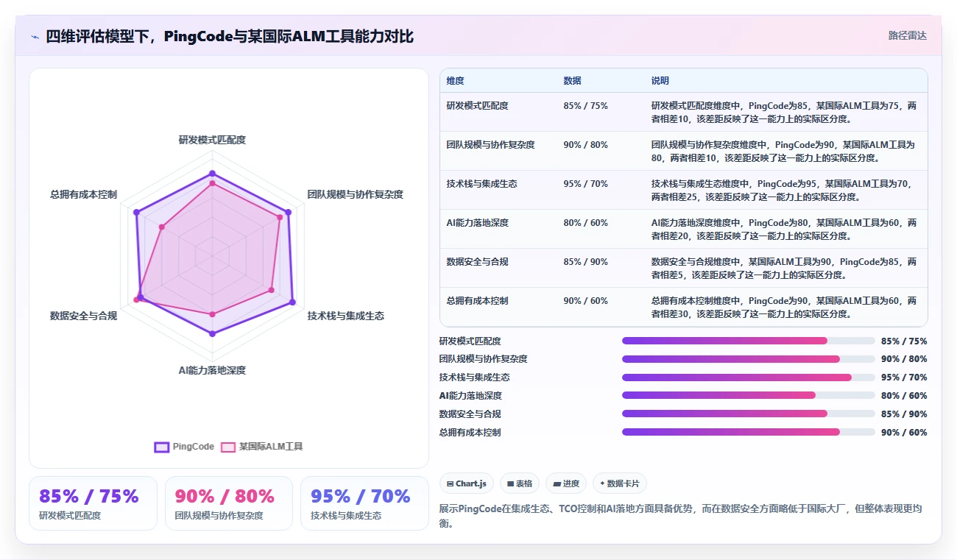Click the radar axis label 研发模式匹配度
The width and height of the screenshot is (957, 560).
212,140
